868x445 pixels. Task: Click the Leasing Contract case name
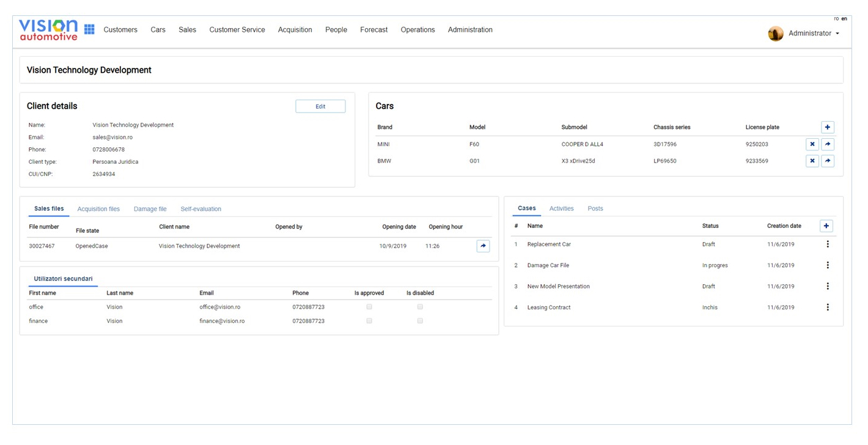click(549, 307)
